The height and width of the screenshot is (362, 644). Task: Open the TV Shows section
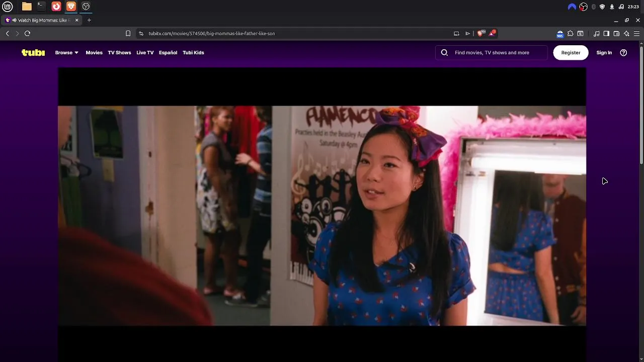tap(119, 53)
